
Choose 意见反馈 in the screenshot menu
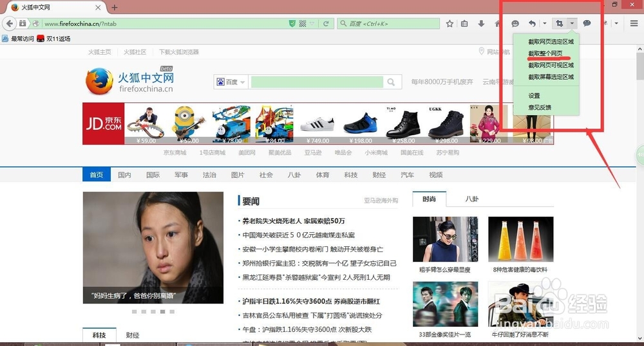pos(540,107)
